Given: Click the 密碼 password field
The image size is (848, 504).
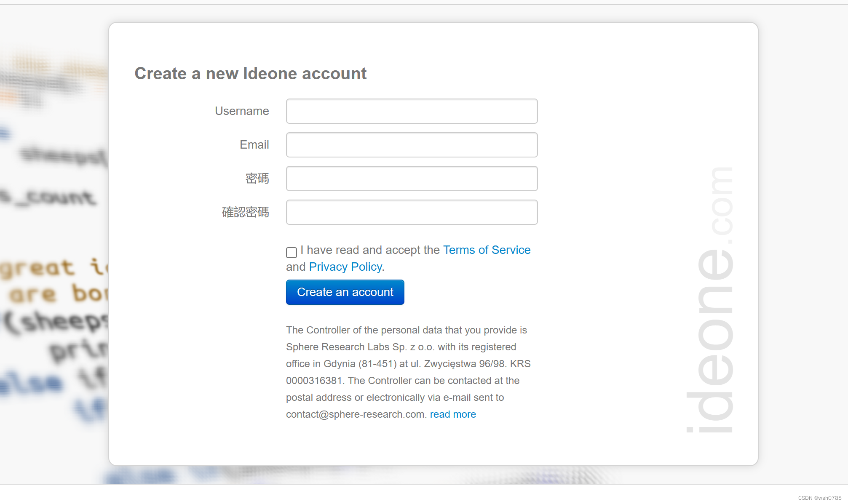Looking at the screenshot, I should point(412,179).
